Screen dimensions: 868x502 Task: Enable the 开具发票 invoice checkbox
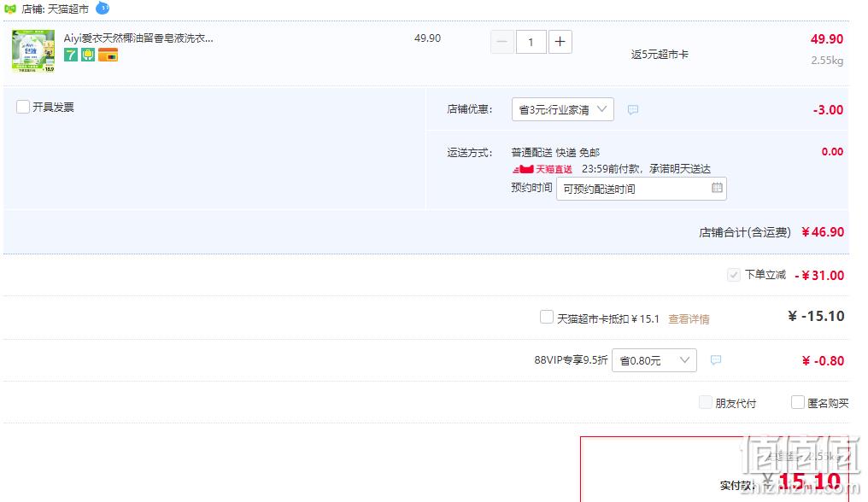(23, 107)
